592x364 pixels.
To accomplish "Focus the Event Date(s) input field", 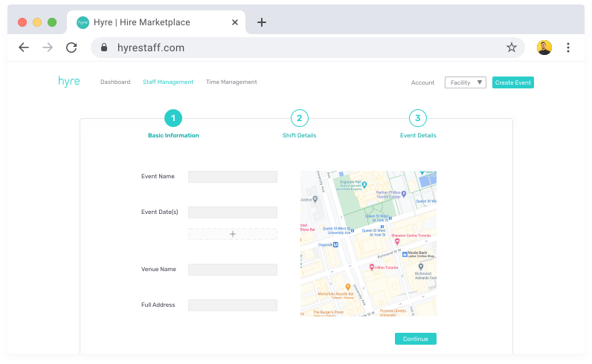I will click(233, 212).
